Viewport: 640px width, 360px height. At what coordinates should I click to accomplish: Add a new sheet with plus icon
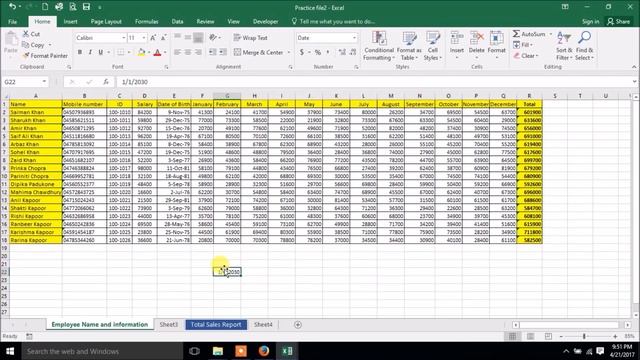(x=298, y=324)
